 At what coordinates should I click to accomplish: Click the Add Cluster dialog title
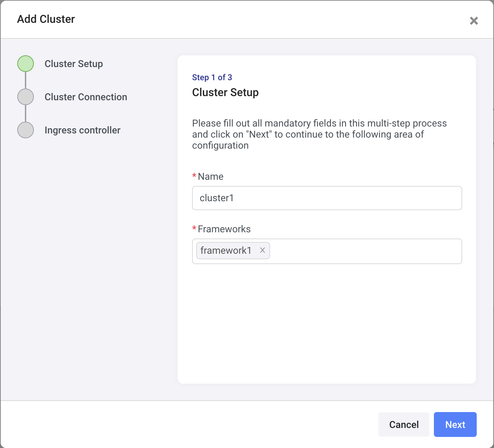46,19
